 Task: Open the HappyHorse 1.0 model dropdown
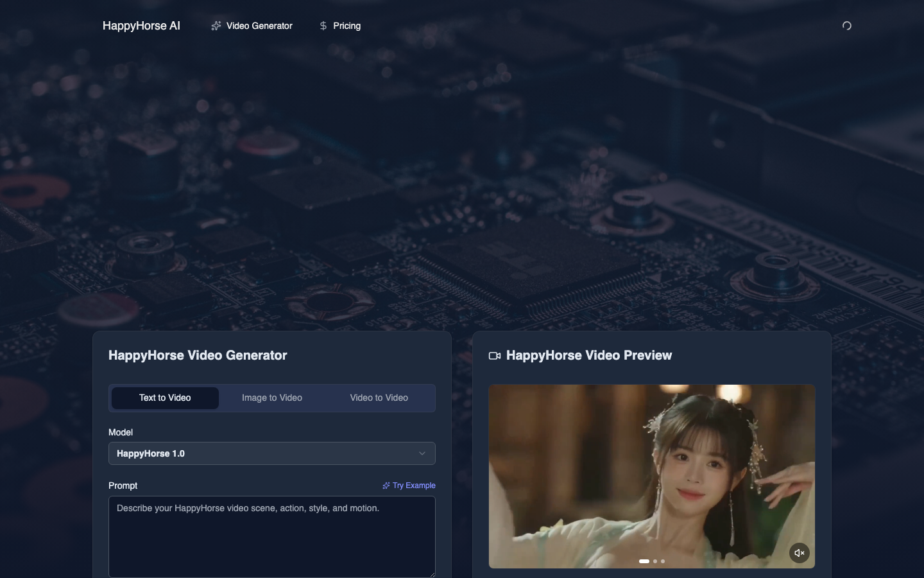[263, 453]
